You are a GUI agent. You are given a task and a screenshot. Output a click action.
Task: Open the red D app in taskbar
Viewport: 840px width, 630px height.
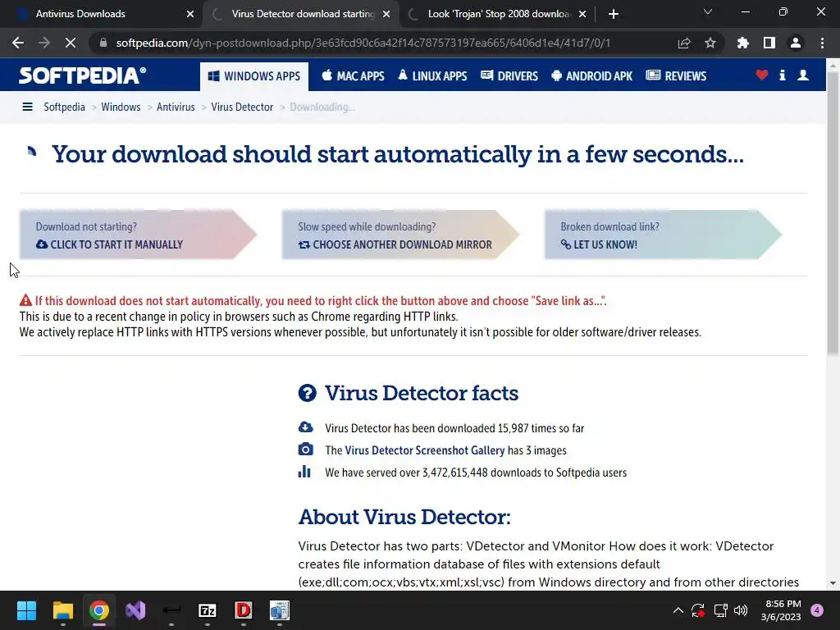pyautogui.click(x=243, y=610)
